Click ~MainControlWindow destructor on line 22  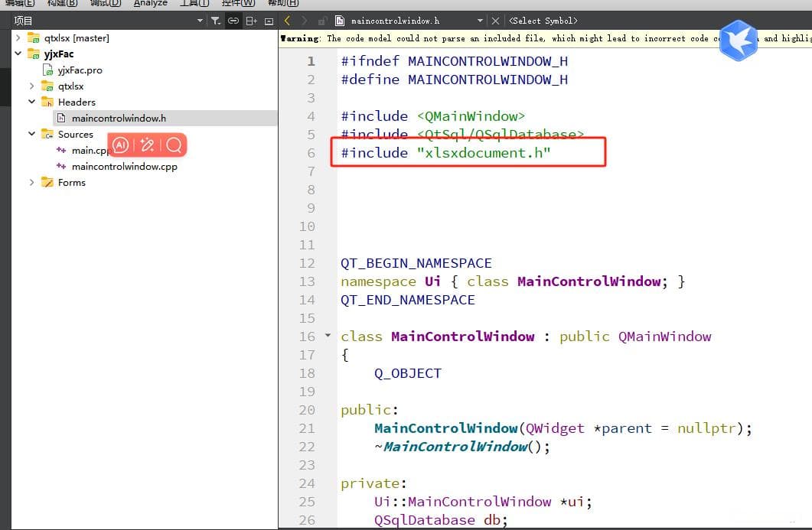(x=462, y=447)
